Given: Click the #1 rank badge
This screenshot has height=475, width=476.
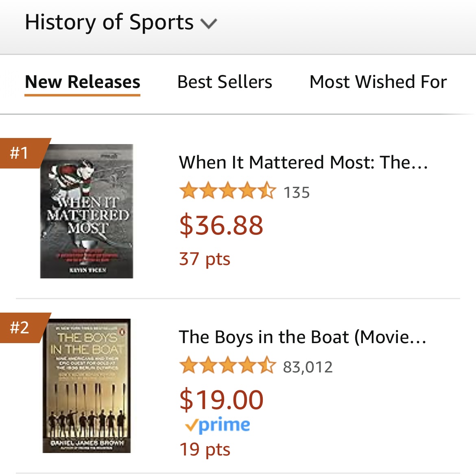Looking at the screenshot, I should tap(21, 153).
